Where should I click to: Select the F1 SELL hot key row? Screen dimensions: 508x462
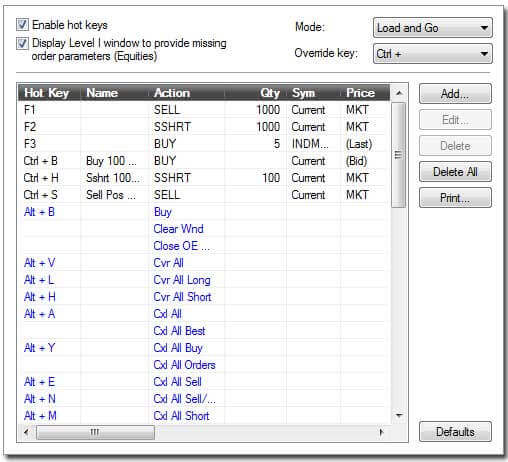[x=204, y=110]
